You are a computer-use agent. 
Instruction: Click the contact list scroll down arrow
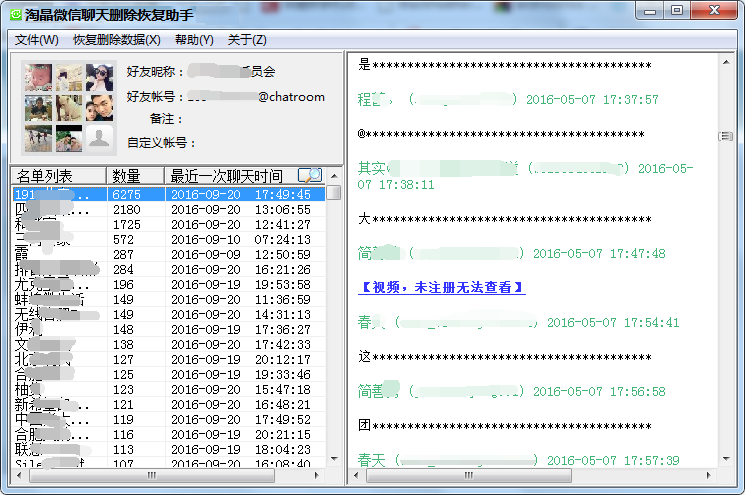click(x=334, y=459)
